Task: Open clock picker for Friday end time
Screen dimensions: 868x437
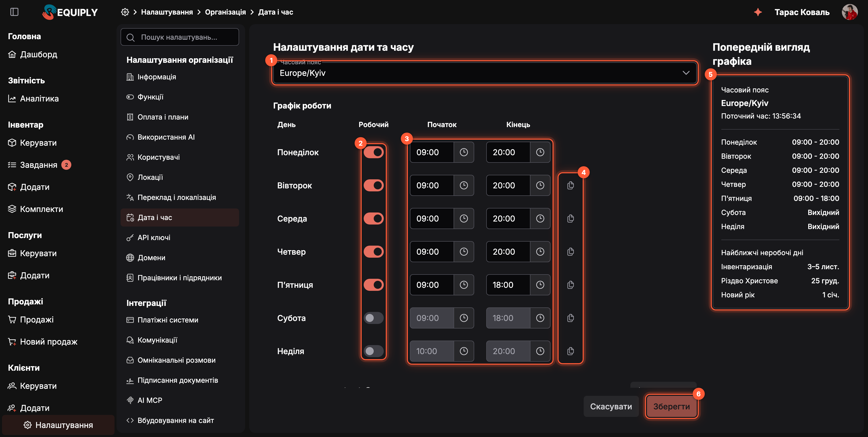Action: [x=540, y=285]
